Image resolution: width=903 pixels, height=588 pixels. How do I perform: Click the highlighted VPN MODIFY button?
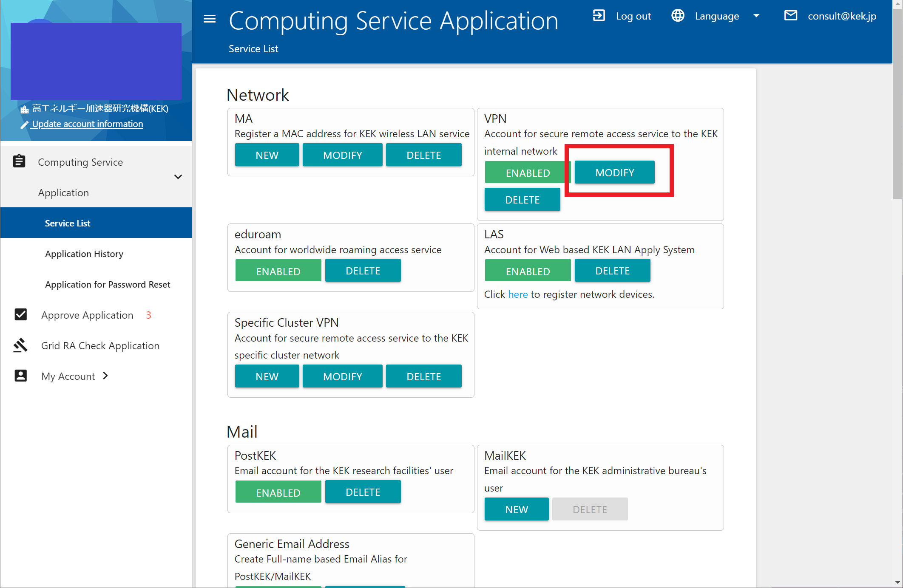coord(614,172)
